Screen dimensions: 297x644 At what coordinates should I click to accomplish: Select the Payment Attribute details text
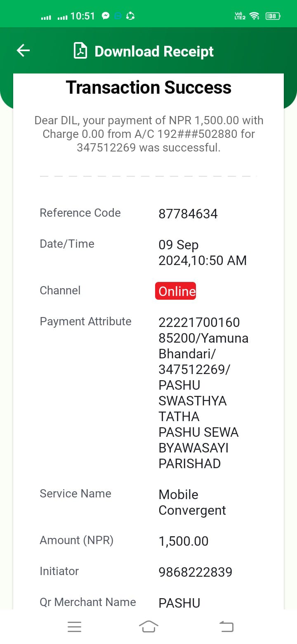point(203,393)
